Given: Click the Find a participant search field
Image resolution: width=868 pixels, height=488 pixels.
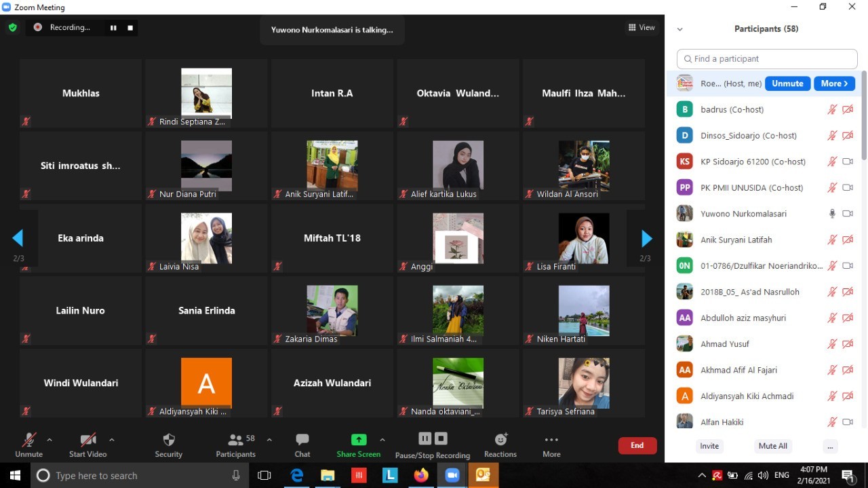Looking at the screenshot, I should [767, 59].
